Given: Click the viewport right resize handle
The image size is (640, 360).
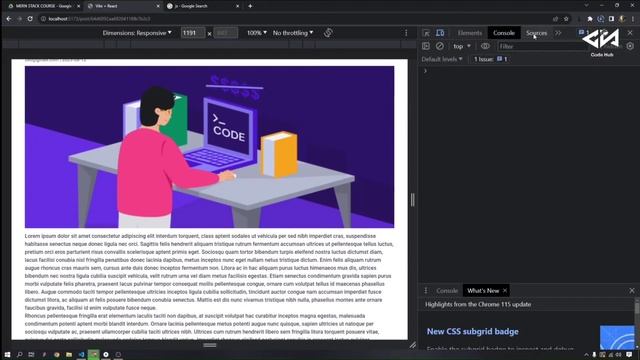Looking at the screenshot, I should (413, 200).
